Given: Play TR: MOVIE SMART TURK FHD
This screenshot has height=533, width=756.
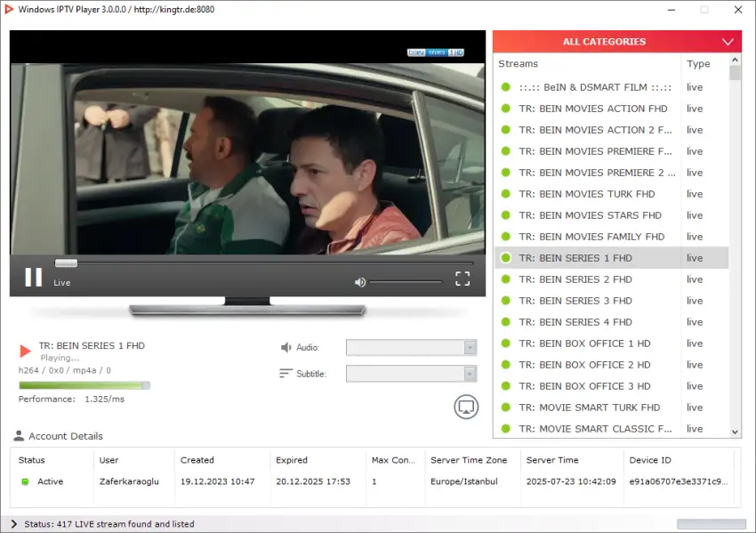Looking at the screenshot, I should click(611, 408).
